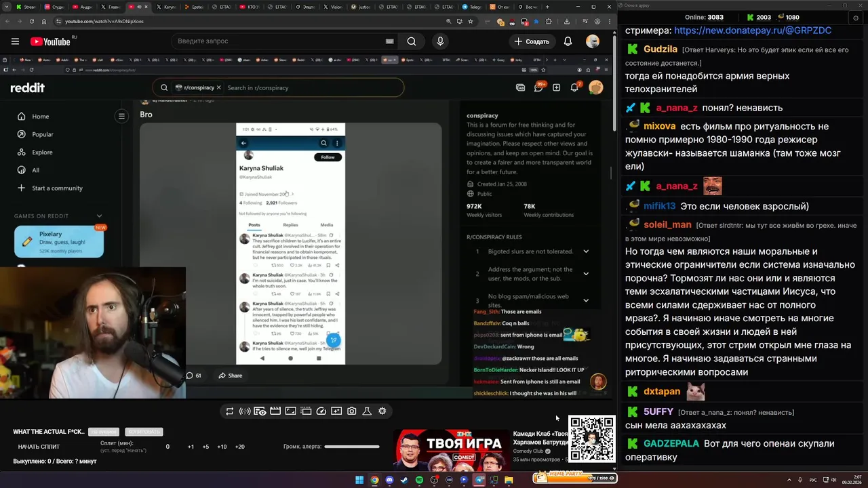Toggle theater mode icon in player toolbar
This screenshot has height=488, width=868.
pyautogui.click(x=306, y=411)
